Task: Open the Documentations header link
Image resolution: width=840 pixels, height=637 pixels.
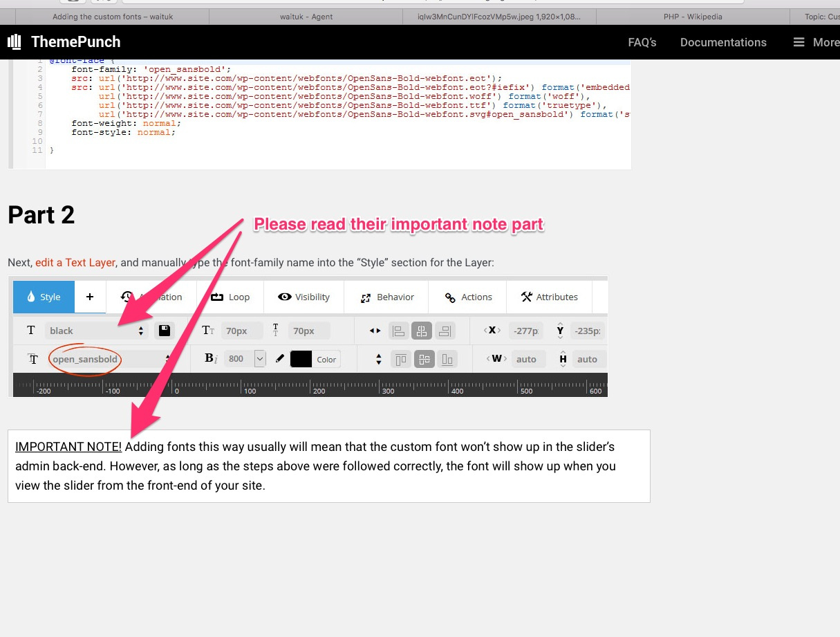Action: point(723,42)
